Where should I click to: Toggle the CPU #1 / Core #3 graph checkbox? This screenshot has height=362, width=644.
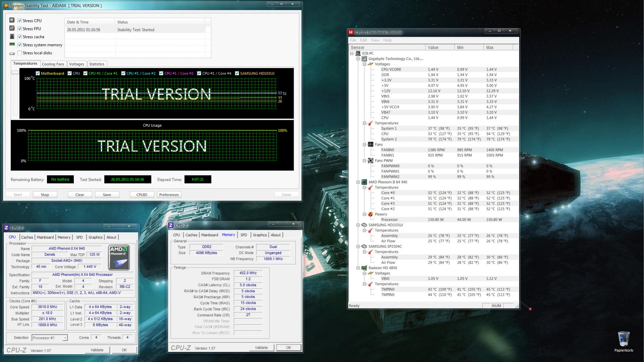[x=161, y=73]
